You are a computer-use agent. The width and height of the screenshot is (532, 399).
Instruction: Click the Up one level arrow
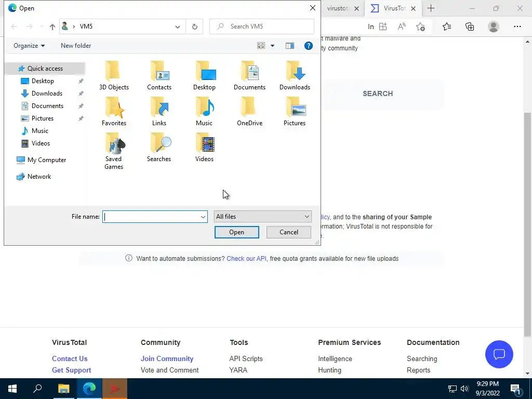click(x=52, y=26)
